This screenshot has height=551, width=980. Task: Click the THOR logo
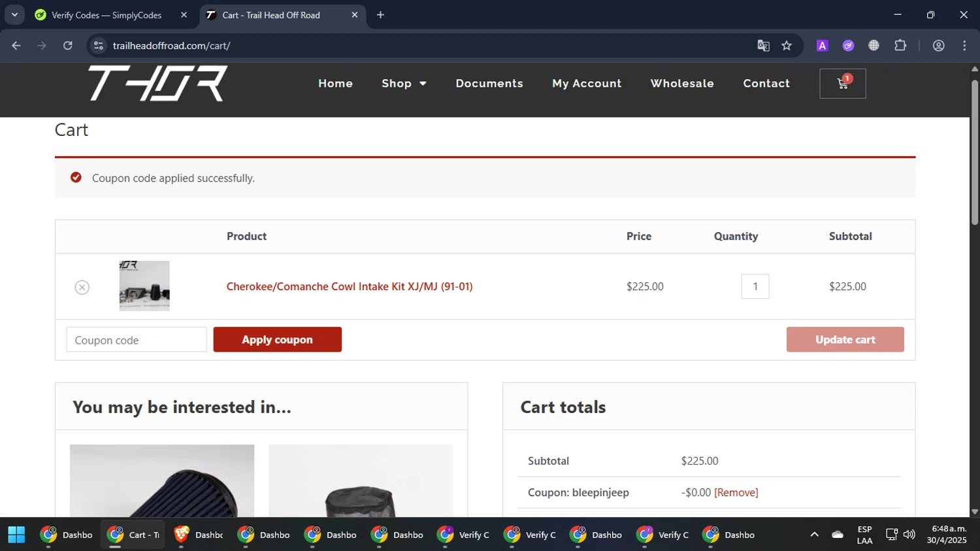(157, 84)
